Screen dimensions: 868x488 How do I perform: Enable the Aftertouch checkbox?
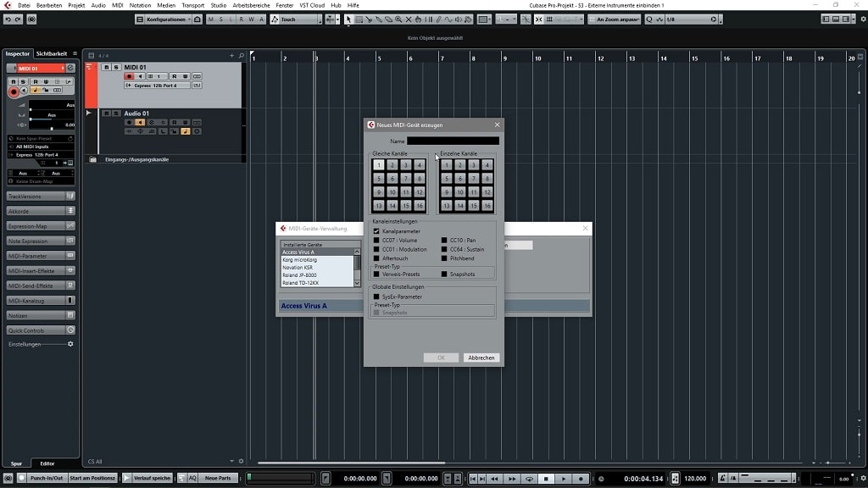376,258
